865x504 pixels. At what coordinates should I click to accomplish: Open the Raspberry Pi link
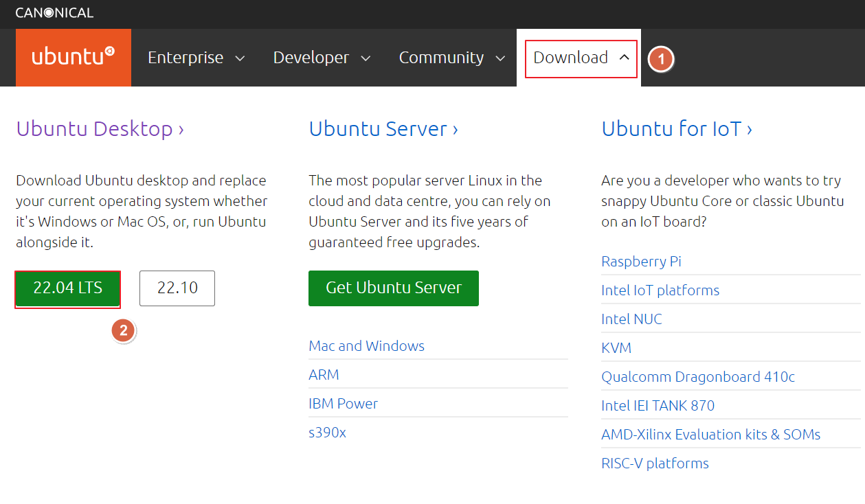click(x=642, y=262)
